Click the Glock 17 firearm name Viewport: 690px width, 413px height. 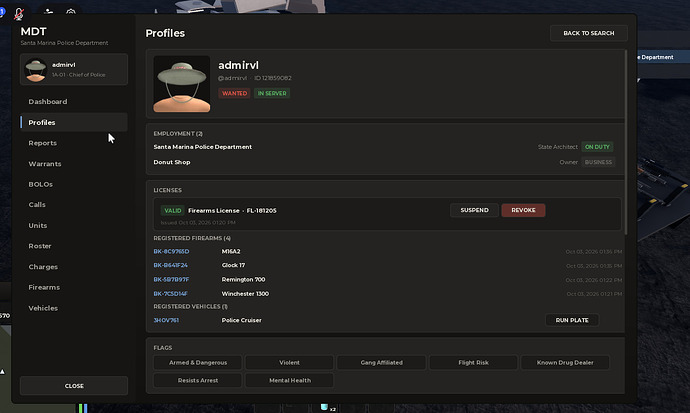point(233,265)
